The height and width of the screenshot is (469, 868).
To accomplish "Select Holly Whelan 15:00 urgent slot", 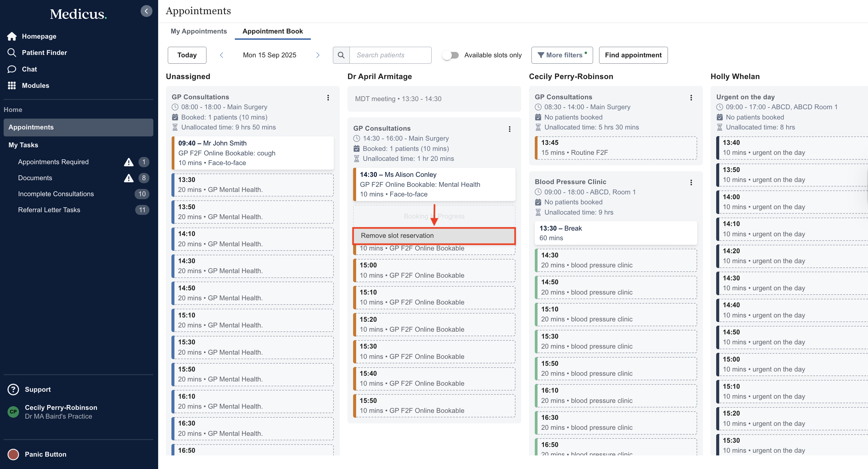I will coord(792,364).
